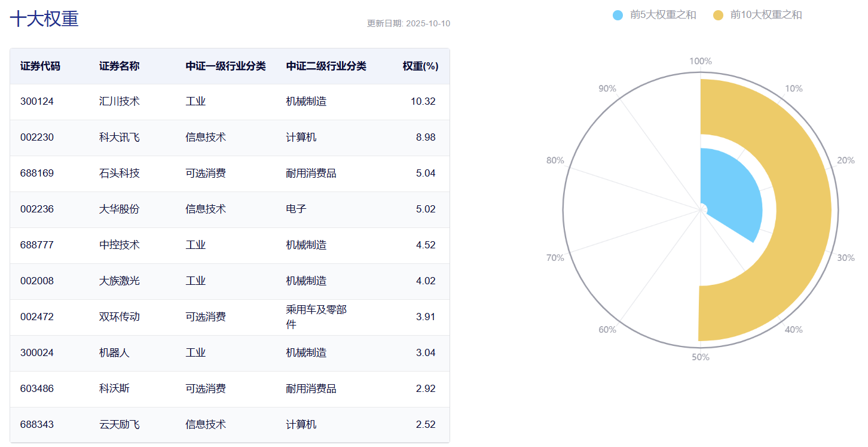Image resolution: width=868 pixels, height=447 pixels.
Task: Click the yellow 前10大权重之和 legend dot
Action: pyautogui.click(x=718, y=15)
